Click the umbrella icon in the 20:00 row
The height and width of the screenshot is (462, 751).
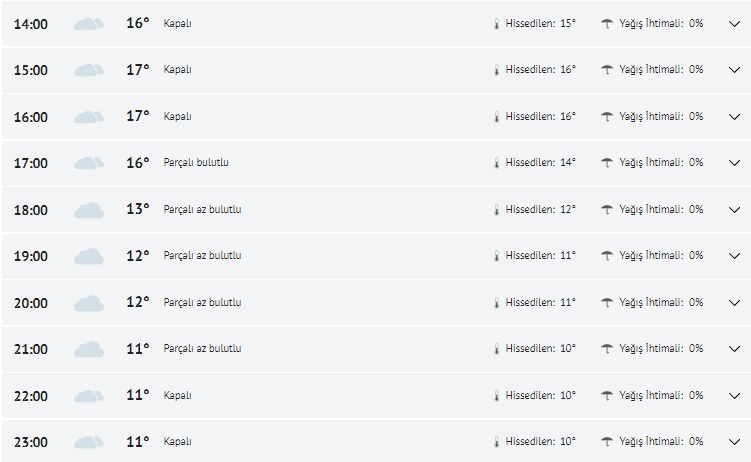pyautogui.click(x=607, y=302)
